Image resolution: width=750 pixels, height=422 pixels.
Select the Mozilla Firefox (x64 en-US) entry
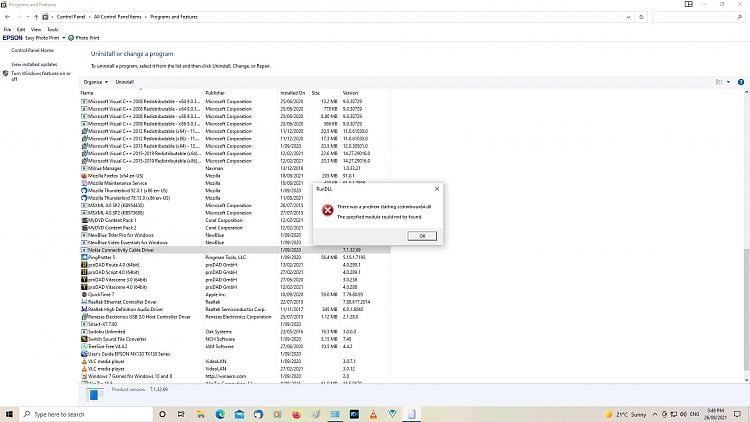tap(115, 176)
